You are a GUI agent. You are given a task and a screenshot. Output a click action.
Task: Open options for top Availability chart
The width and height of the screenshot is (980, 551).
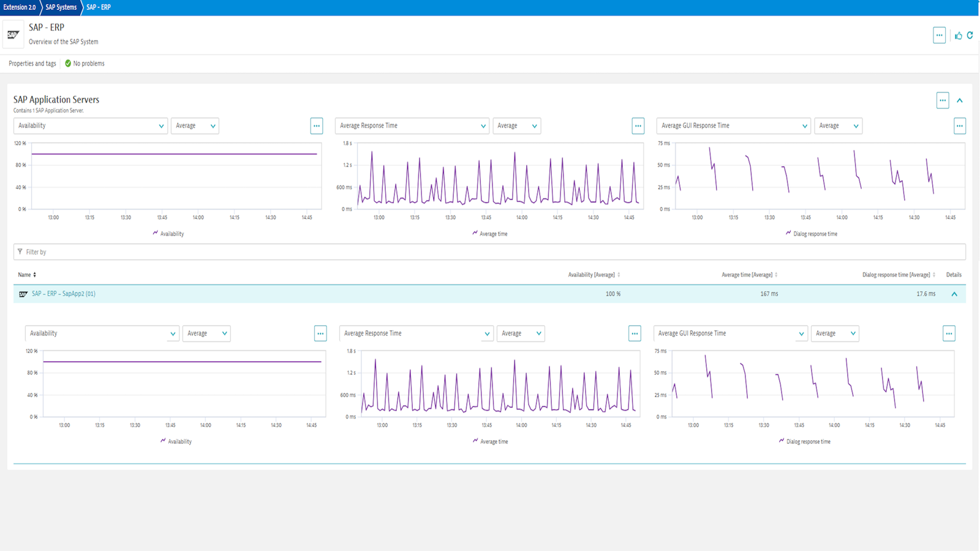tap(317, 126)
